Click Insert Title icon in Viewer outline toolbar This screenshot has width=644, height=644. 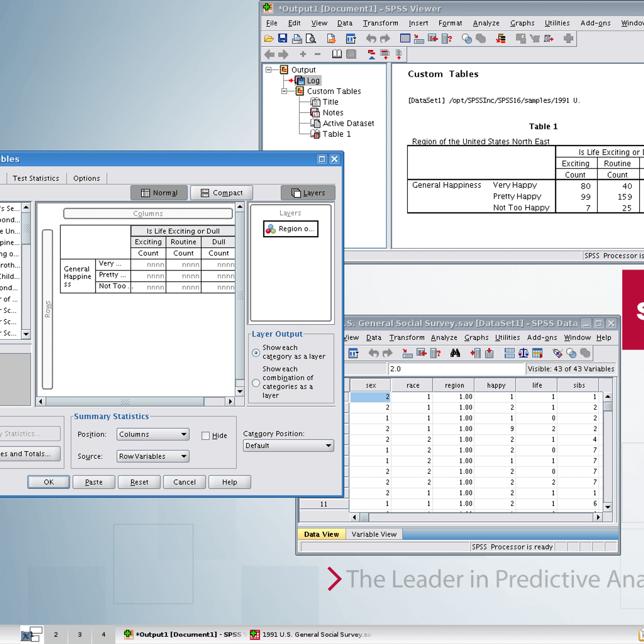(385, 54)
